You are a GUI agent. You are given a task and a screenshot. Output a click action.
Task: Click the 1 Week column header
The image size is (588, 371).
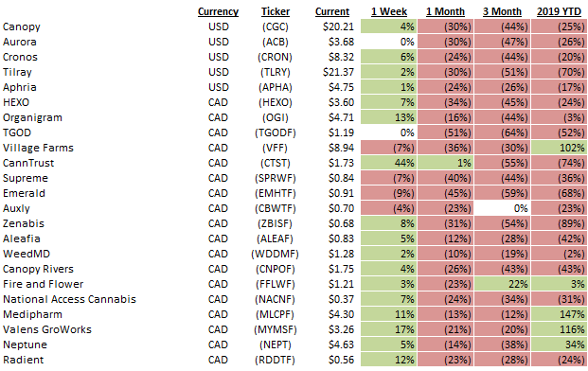(x=389, y=11)
